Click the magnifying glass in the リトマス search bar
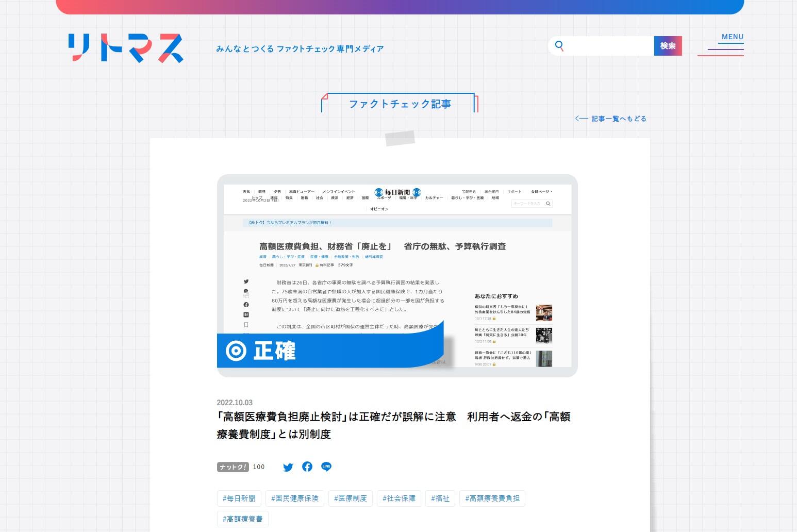 tap(559, 46)
